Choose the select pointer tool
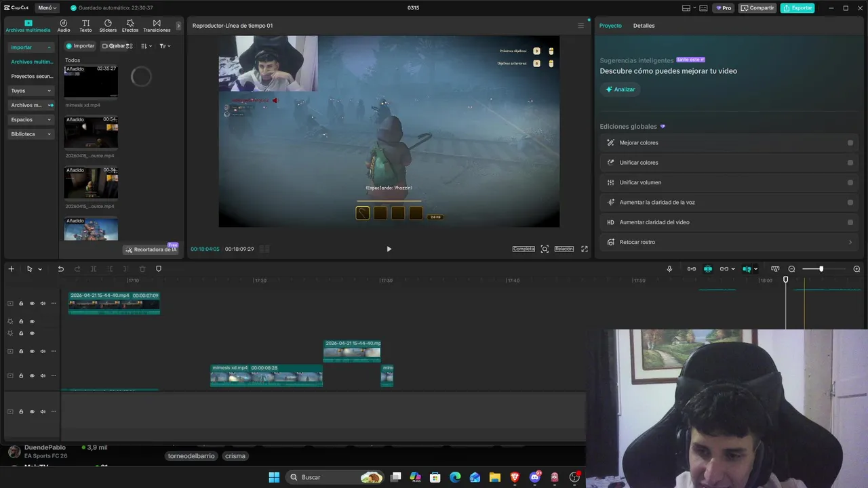The width and height of the screenshot is (868, 488). click(29, 269)
